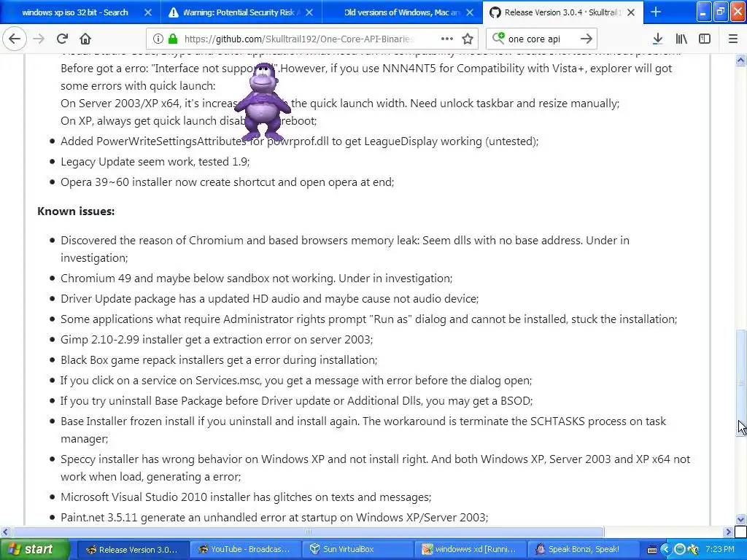Screen dimensions: 747x560
Task: Click the 'one core api' search box
Action: coord(542,39)
